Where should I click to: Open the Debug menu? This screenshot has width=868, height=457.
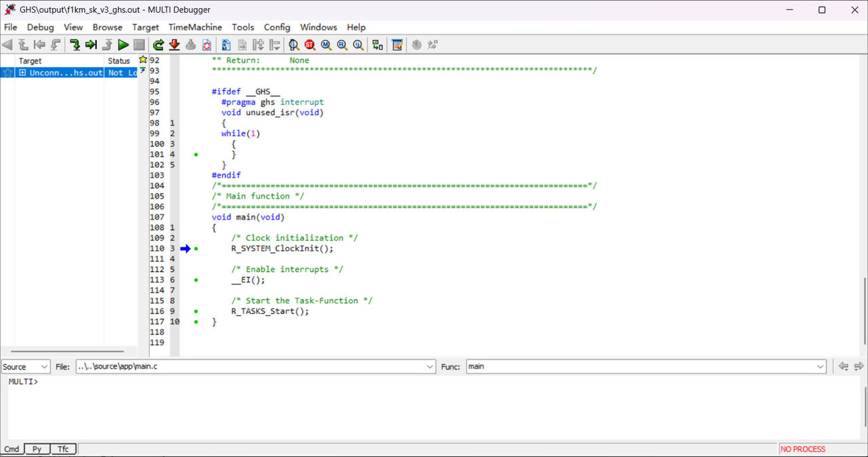pyautogui.click(x=40, y=27)
